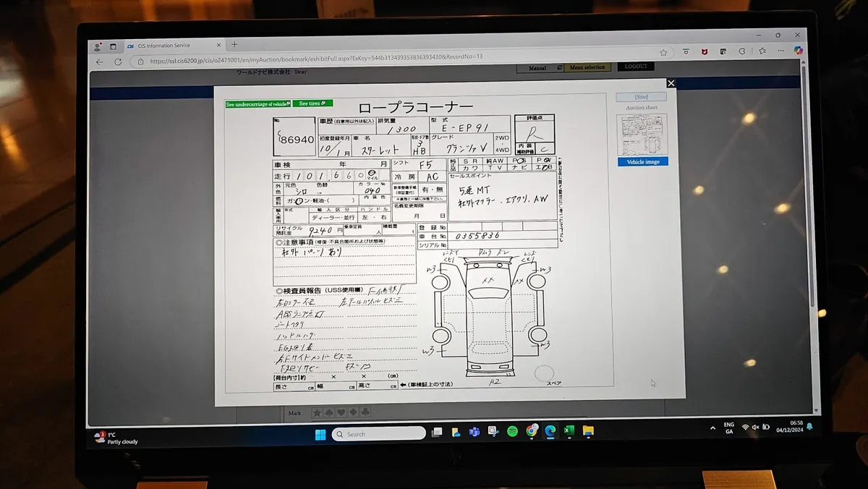The height and width of the screenshot is (489, 868).
Task: Bookmark this page with the star icon
Action: [663, 53]
